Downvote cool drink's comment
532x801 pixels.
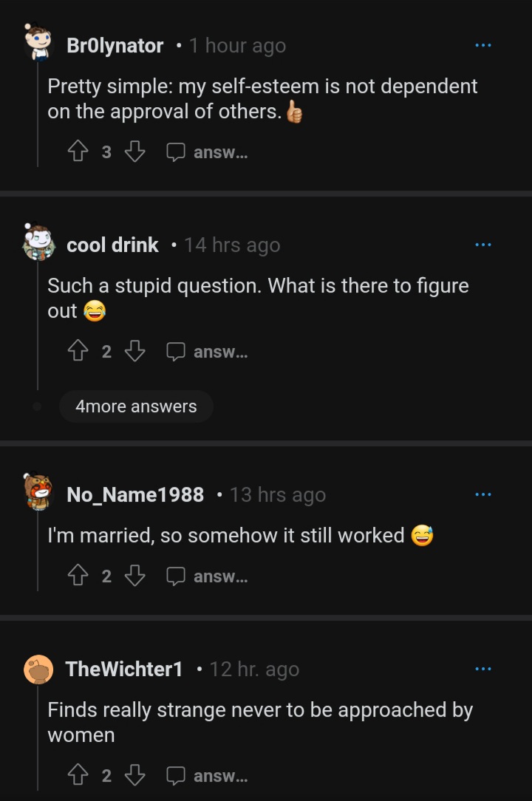pyautogui.click(x=135, y=351)
